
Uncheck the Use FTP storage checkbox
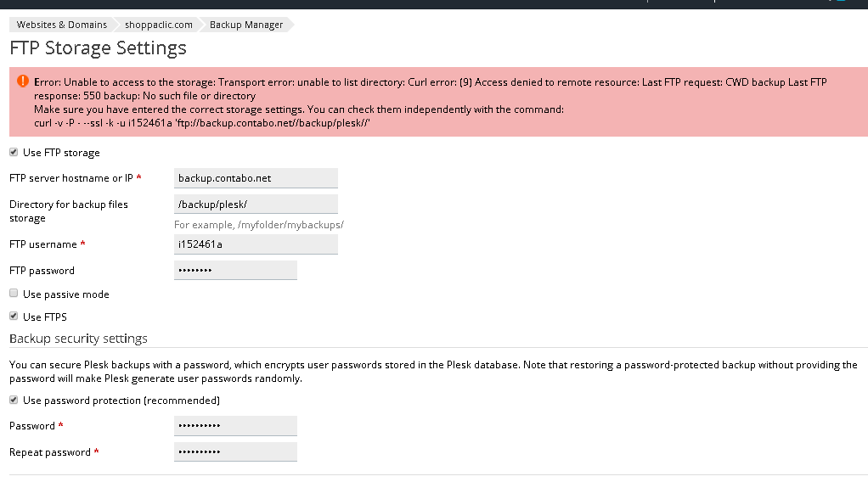pyautogui.click(x=14, y=153)
